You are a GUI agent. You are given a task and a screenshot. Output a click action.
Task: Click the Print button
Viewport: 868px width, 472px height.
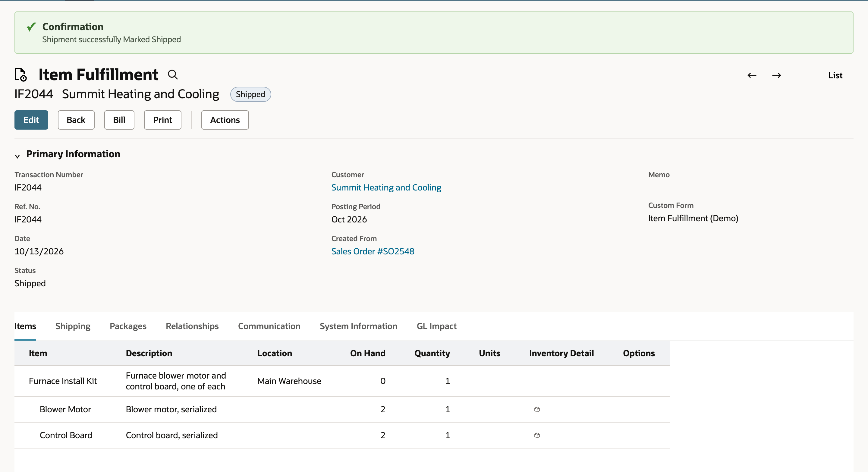(x=163, y=120)
